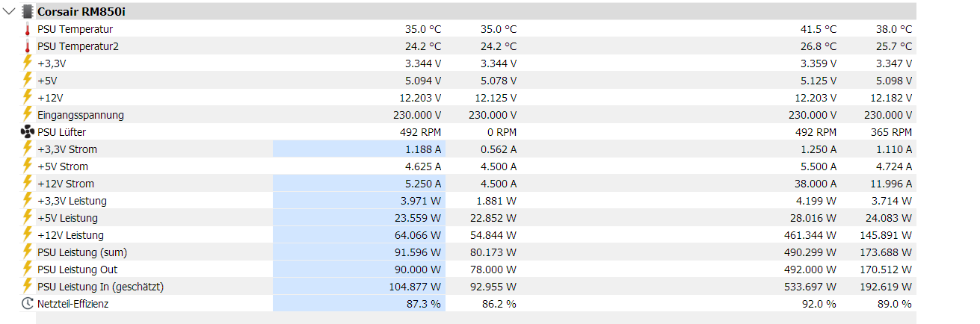980x324 pixels.
Task: Click the lightning icon for PSU Leistung In
Action: click(28, 287)
